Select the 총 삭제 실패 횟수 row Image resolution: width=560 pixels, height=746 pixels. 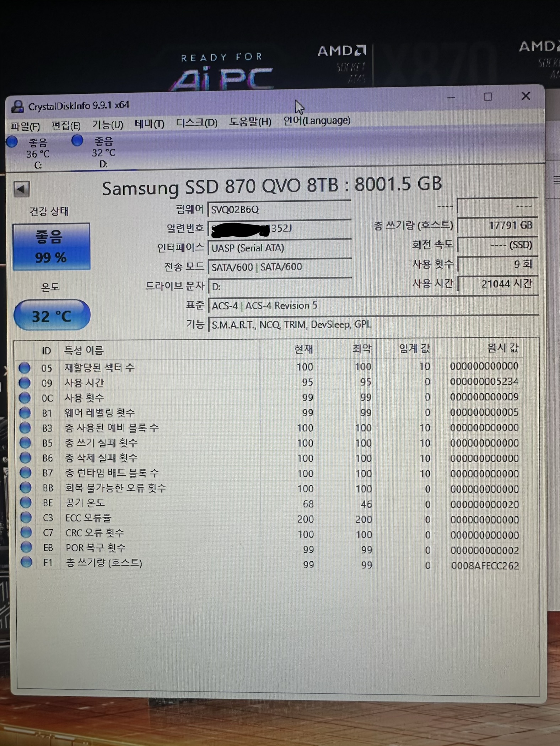[270, 458]
